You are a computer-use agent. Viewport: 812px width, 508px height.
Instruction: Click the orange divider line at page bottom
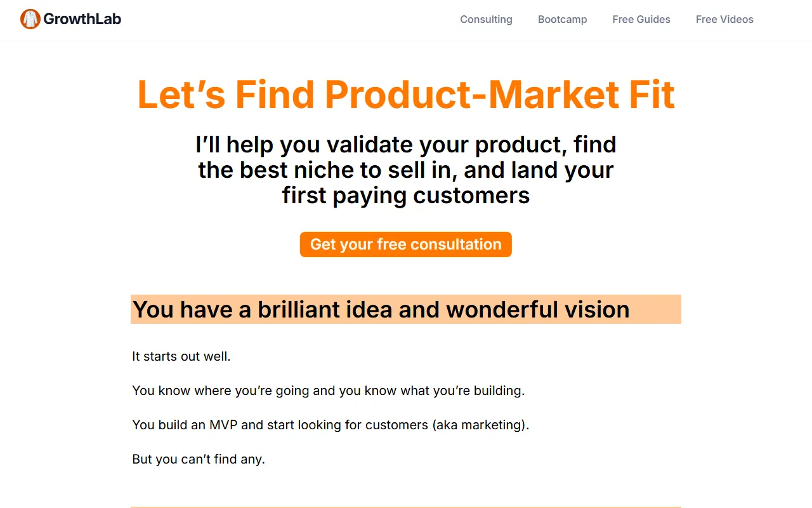click(406, 507)
